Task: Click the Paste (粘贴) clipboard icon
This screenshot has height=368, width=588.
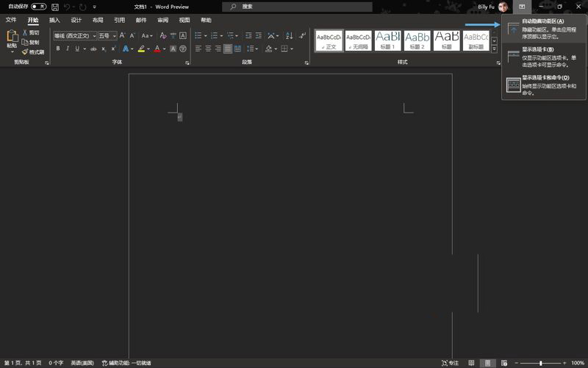Action: coord(12,39)
